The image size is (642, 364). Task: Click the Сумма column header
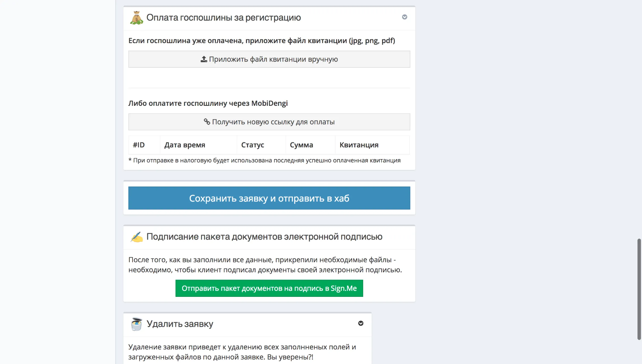301,145
